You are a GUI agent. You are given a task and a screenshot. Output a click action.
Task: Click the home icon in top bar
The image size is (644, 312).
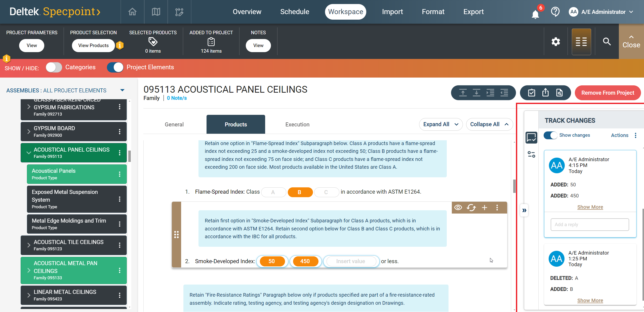click(x=132, y=12)
